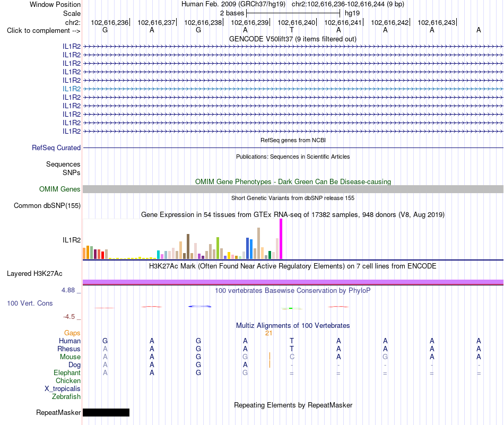Click the green PhyloP conservation mark
This screenshot has height=425, width=504.
tap(292, 308)
